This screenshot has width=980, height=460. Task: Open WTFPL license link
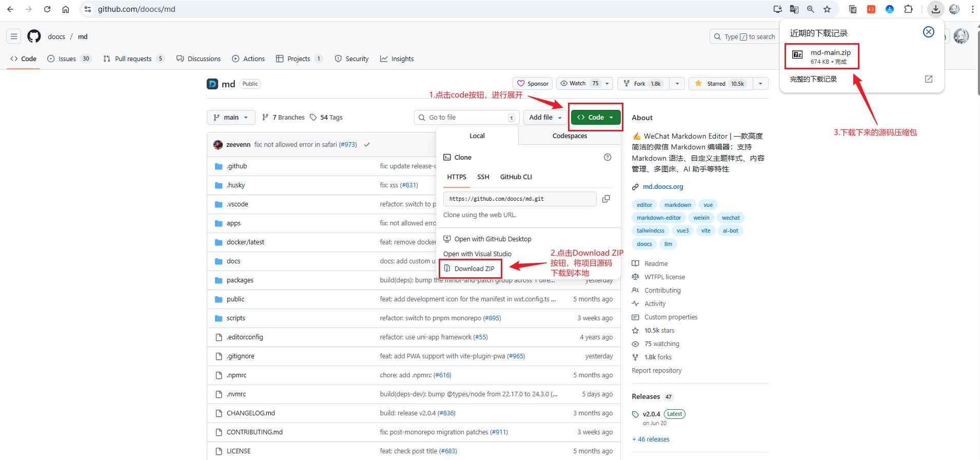click(x=664, y=277)
